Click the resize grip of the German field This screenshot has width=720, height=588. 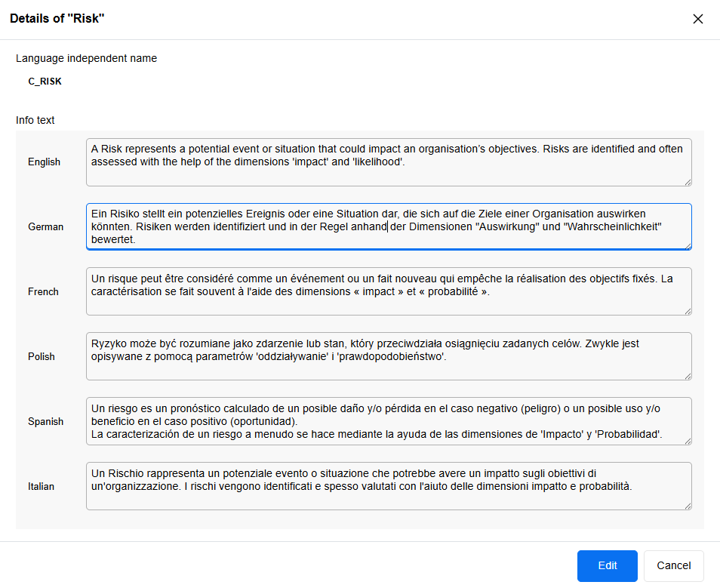point(688,245)
